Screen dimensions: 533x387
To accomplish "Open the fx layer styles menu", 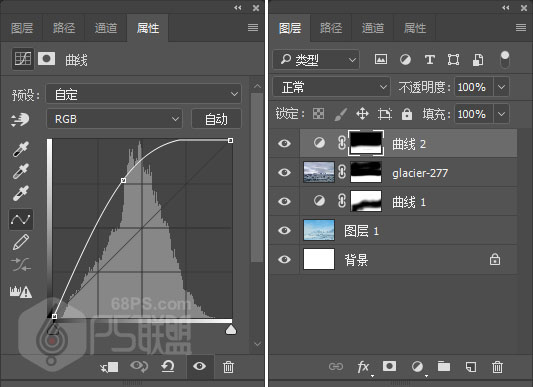I will [x=363, y=367].
